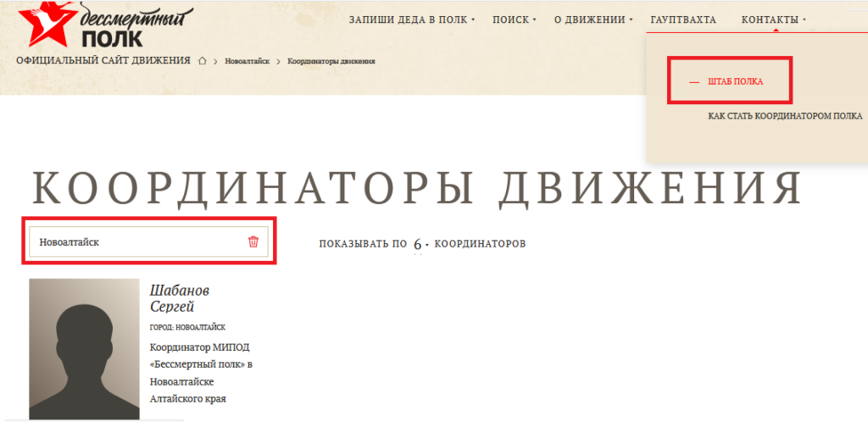
Task: Expand the О ДВИЖЕНИИ dropdown
Action: click(593, 19)
